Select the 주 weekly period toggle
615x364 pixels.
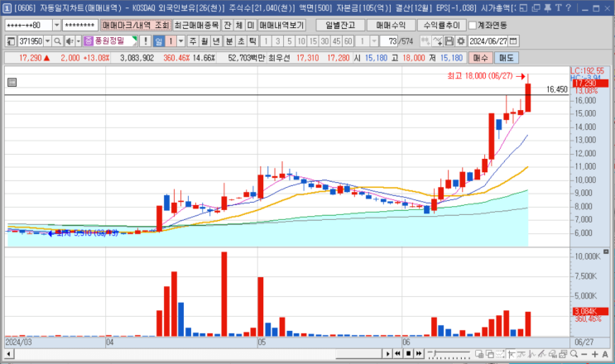pos(193,41)
